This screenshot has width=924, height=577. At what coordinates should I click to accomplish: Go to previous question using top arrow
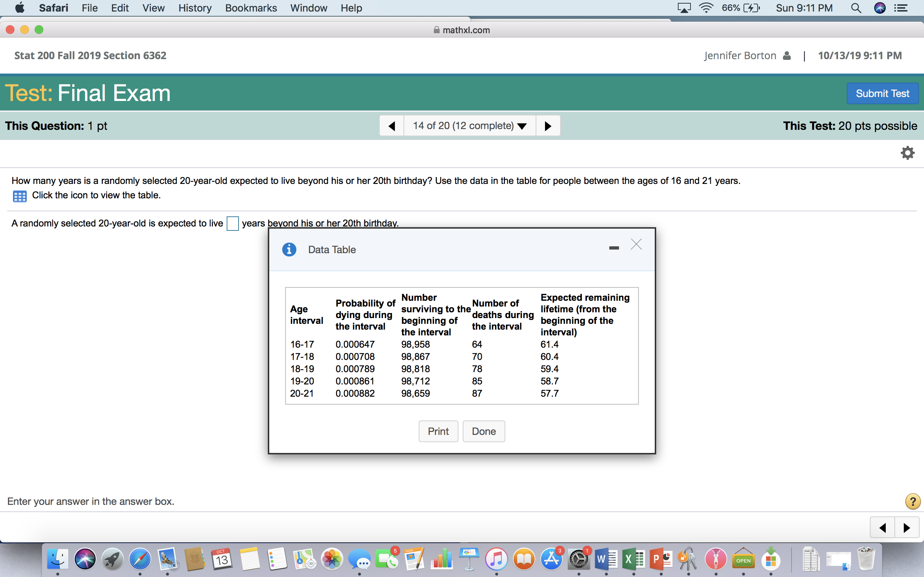tap(392, 126)
